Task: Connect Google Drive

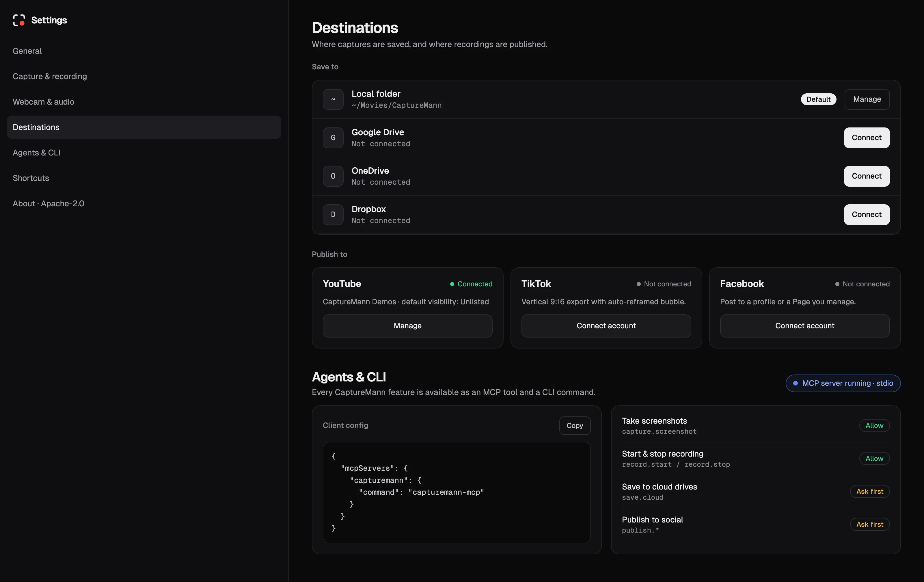Action: coord(867,138)
